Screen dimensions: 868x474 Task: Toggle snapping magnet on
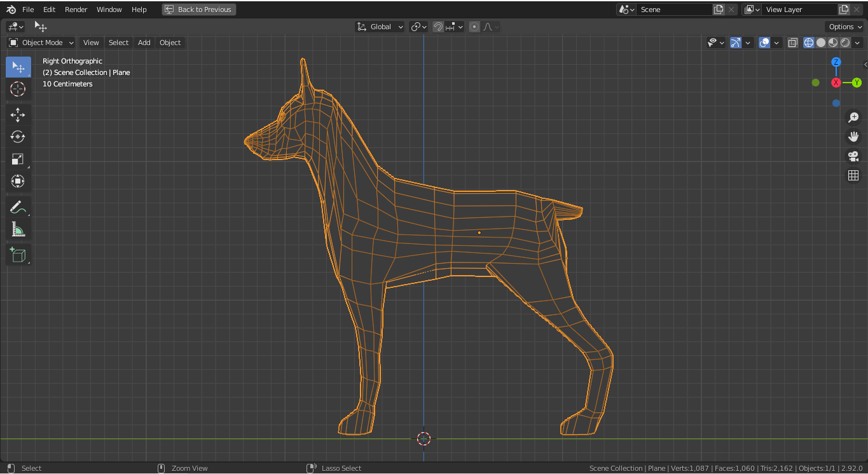click(438, 27)
